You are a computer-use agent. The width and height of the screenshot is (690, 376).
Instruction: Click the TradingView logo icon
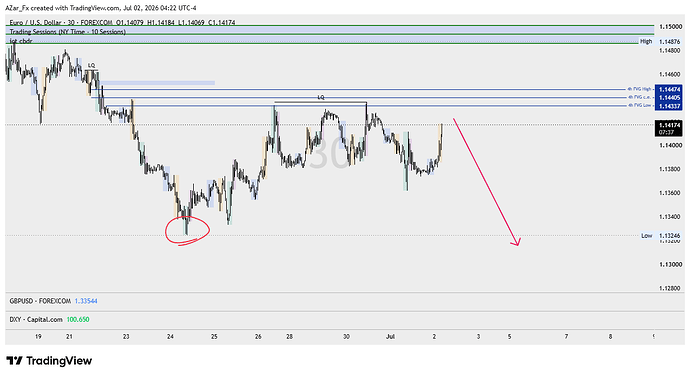click(14, 361)
